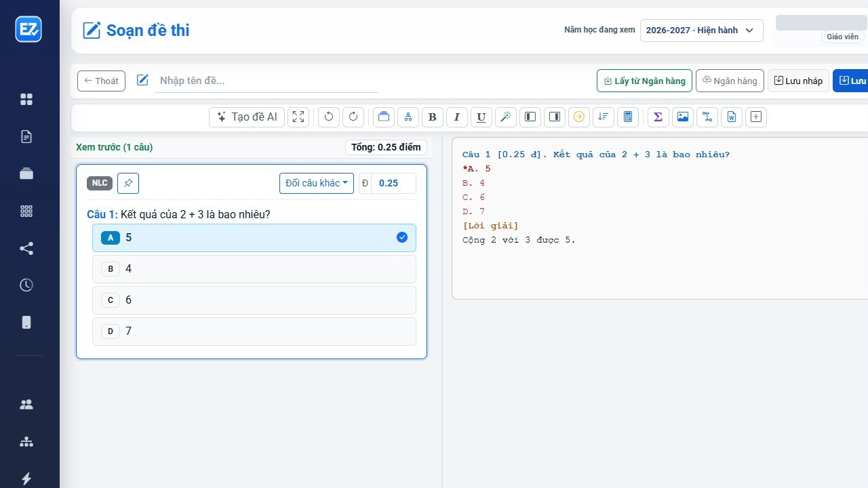Click the magic wand icon in toolbar
This screenshot has width=868, height=488.
[x=506, y=117]
